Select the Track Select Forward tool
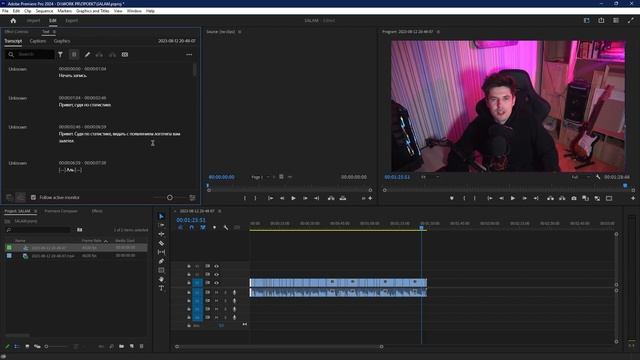 tap(161, 225)
